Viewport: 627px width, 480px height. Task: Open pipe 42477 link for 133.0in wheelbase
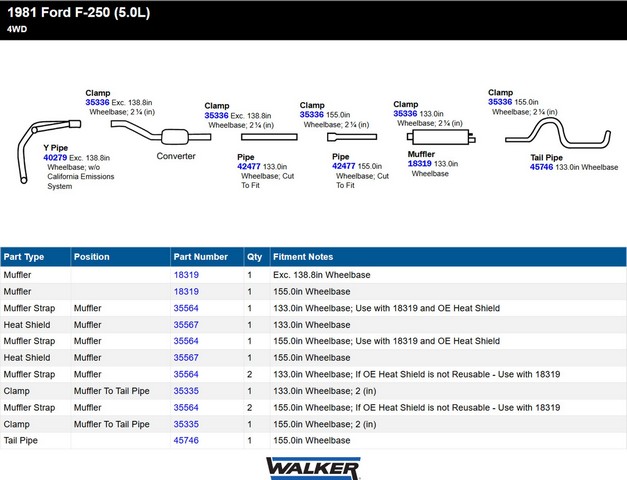[249, 166]
